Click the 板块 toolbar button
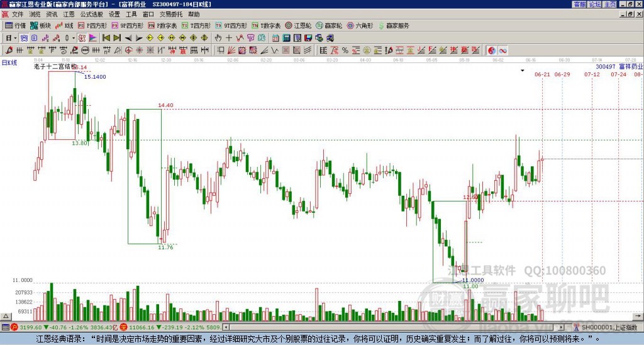 (x=41, y=25)
